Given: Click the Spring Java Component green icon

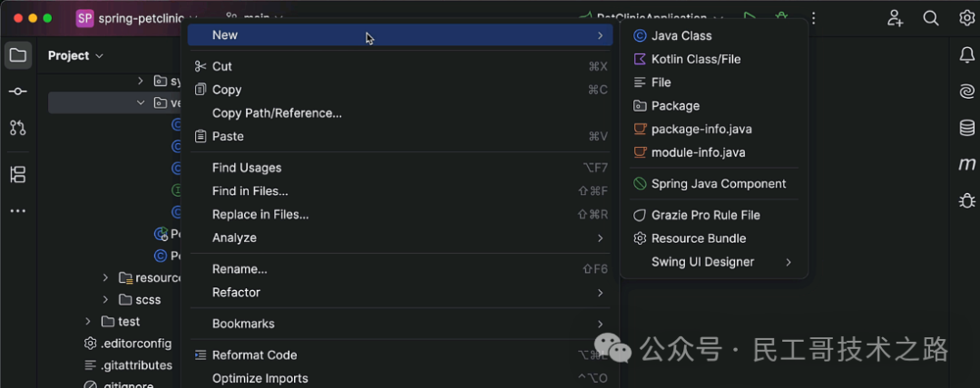Looking at the screenshot, I should pyautogui.click(x=640, y=184).
